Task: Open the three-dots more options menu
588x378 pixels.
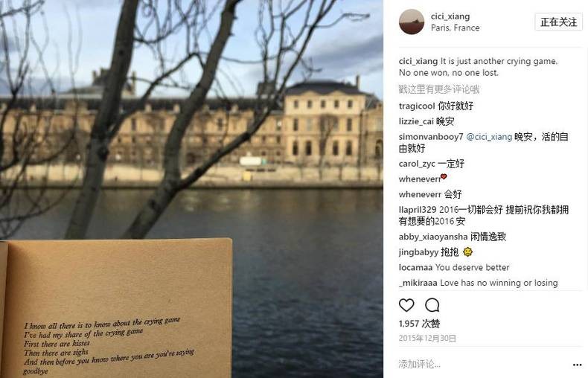Action: point(577,365)
